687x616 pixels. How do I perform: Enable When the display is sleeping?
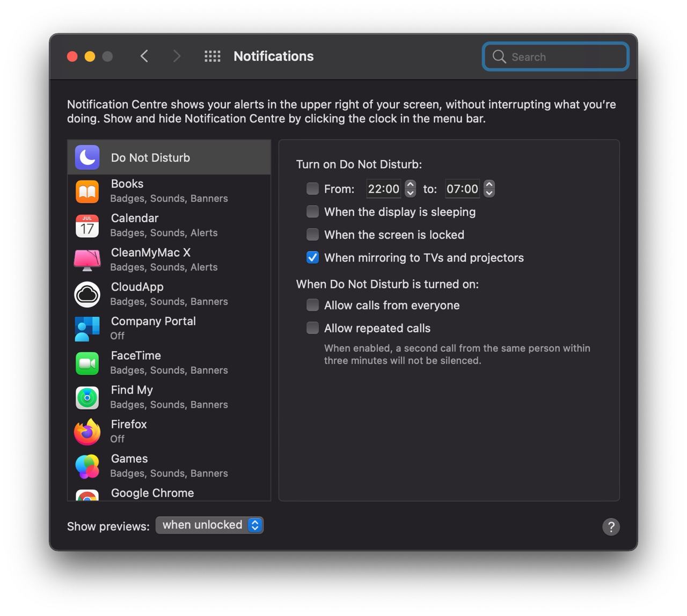(312, 212)
